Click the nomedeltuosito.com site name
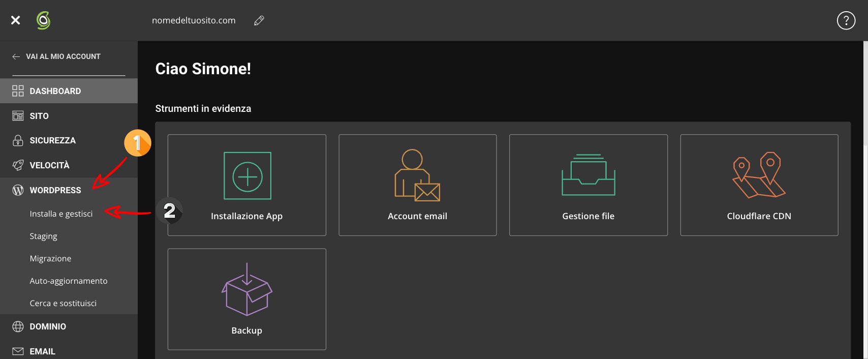This screenshot has width=868, height=359. (194, 20)
